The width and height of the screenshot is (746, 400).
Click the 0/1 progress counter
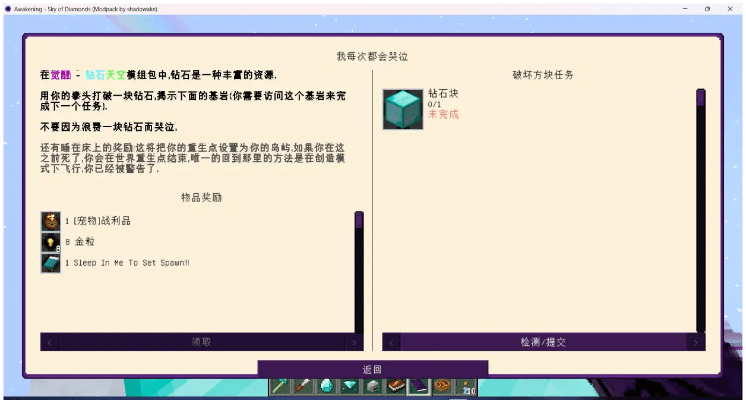tap(434, 104)
